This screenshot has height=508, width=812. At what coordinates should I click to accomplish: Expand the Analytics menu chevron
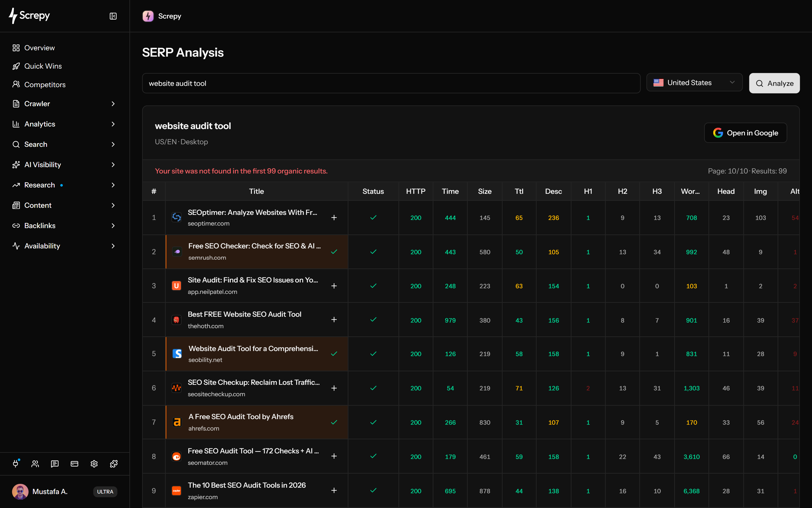coord(113,124)
